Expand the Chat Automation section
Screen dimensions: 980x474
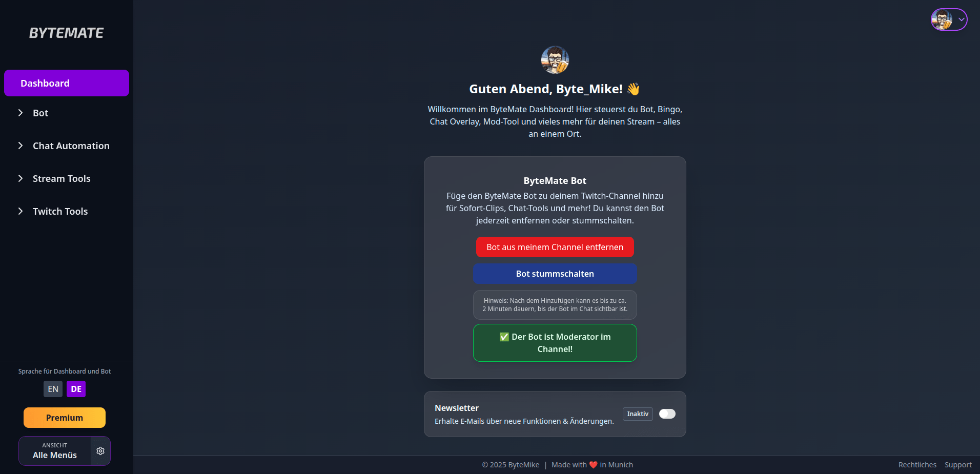point(71,146)
